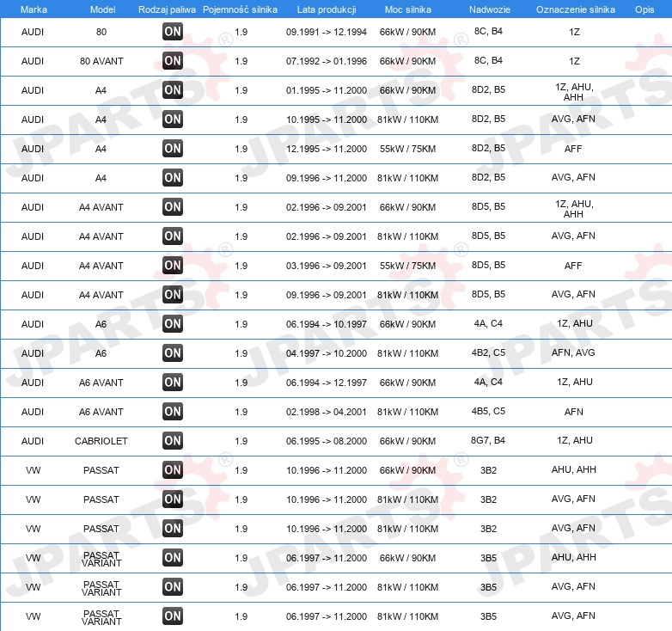
Task: Select the date range 09.1991 -> 12.1994
Action: pyautogui.click(x=327, y=32)
